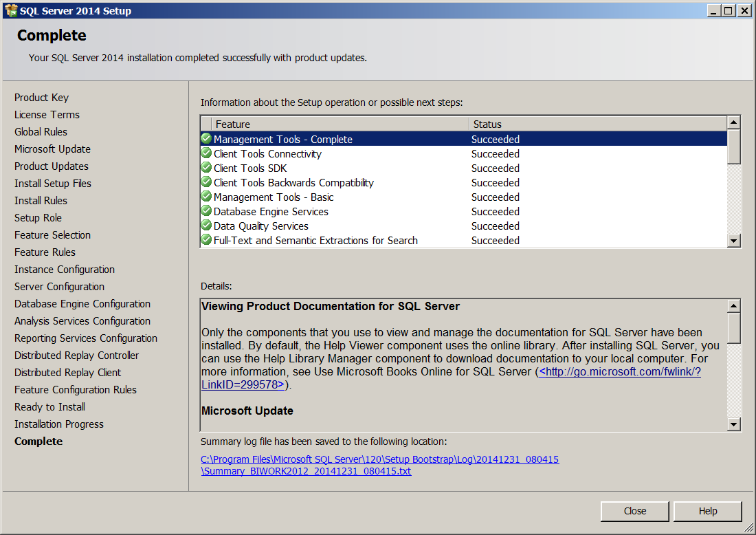The image size is (756, 535).
Task: Select the Data Quality Services row
Action: [464, 226]
